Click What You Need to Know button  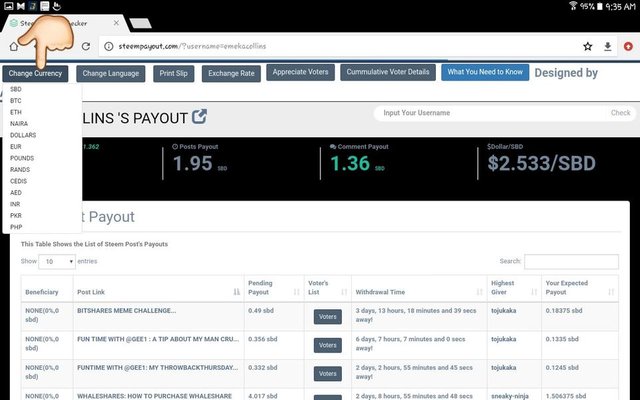pyautogui.click(x=485, y=72)
